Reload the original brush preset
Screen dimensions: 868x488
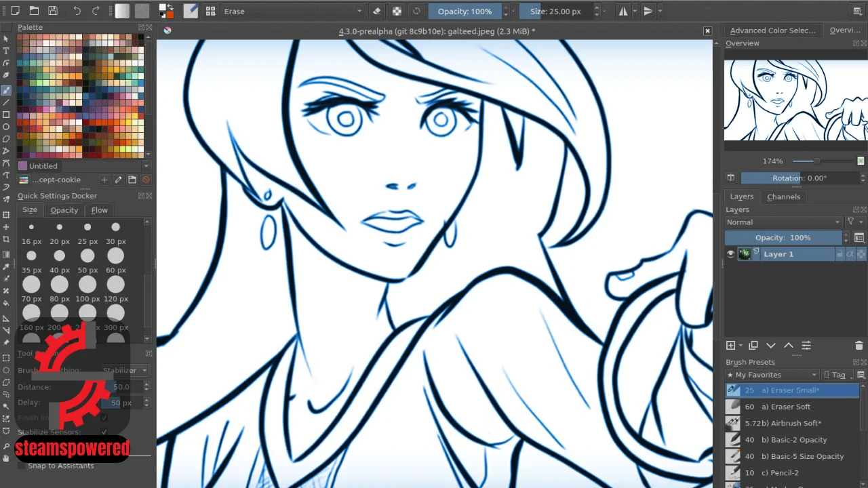(416, 11)
